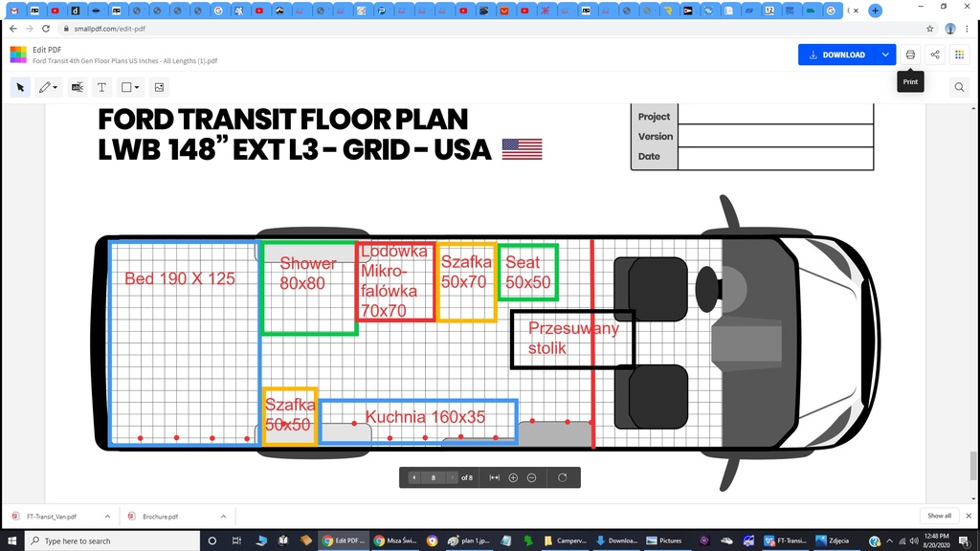This screenshot has width=980, height=551.
Task: Reload the page
Action: pos(46,29)
